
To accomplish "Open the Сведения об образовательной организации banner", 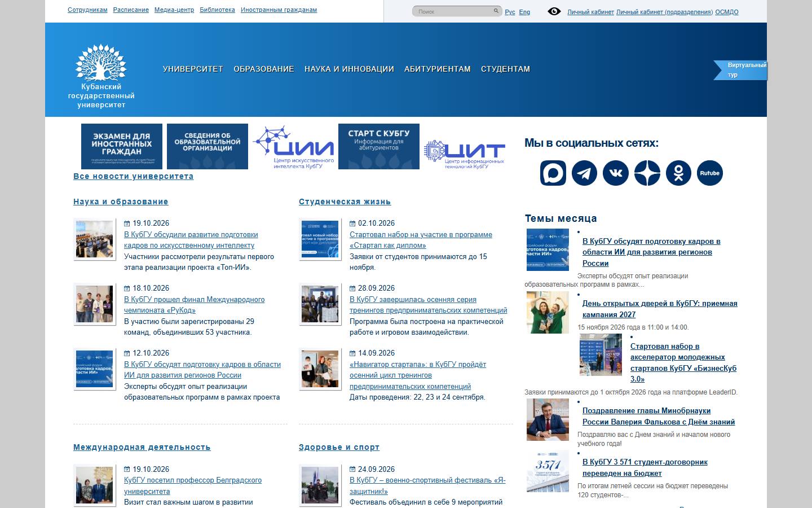I will 208,146.
